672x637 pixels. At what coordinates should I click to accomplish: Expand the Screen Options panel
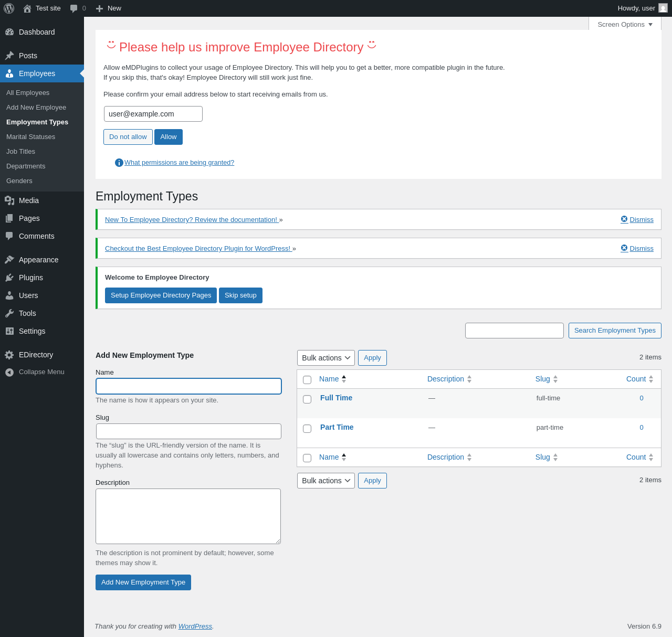click(x=625, y=24)
